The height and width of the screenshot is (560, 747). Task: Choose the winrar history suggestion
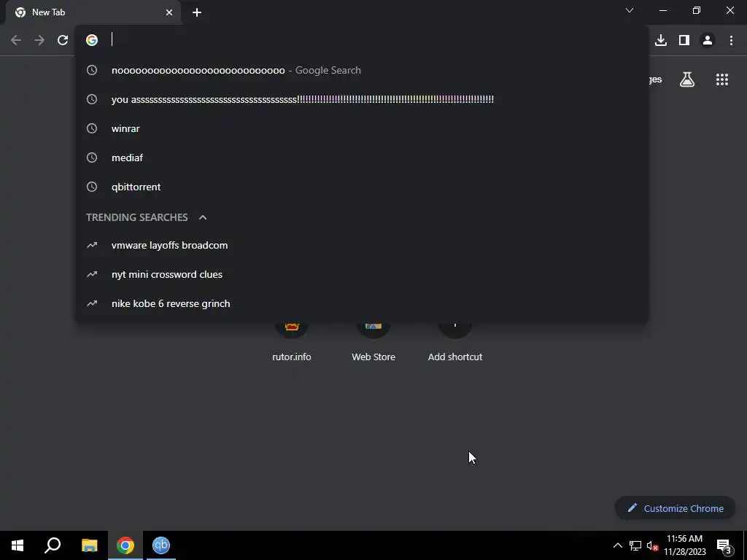(x=362, y=128)
